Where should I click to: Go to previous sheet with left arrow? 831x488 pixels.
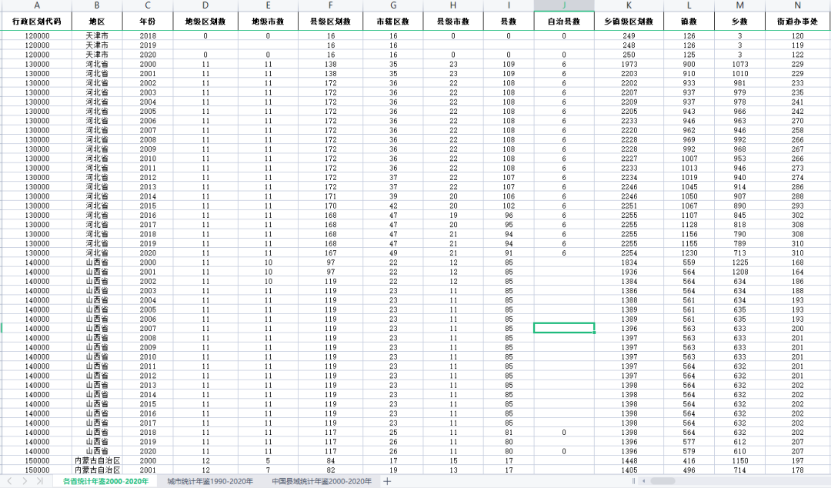pyautogui.click(x=9, y=481)
